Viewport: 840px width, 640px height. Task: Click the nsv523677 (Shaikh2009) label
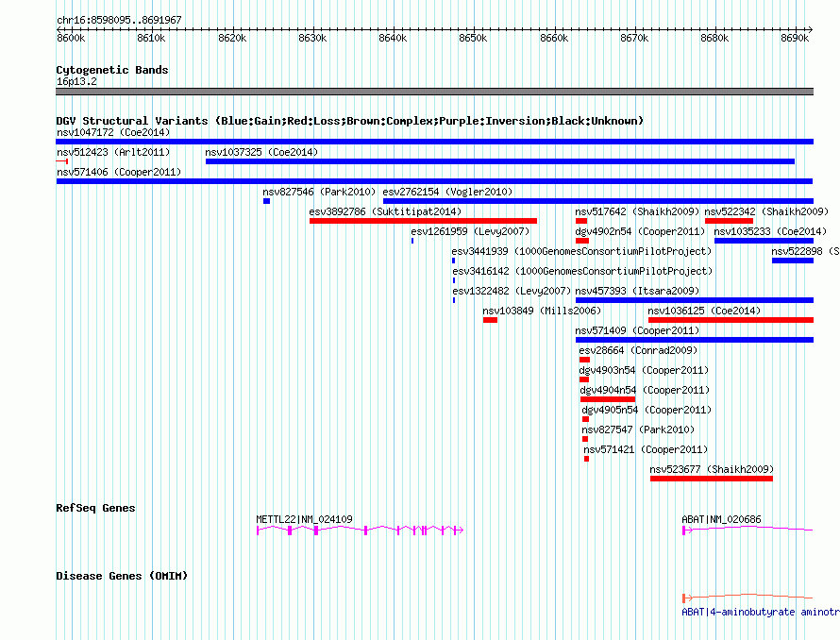712,469
